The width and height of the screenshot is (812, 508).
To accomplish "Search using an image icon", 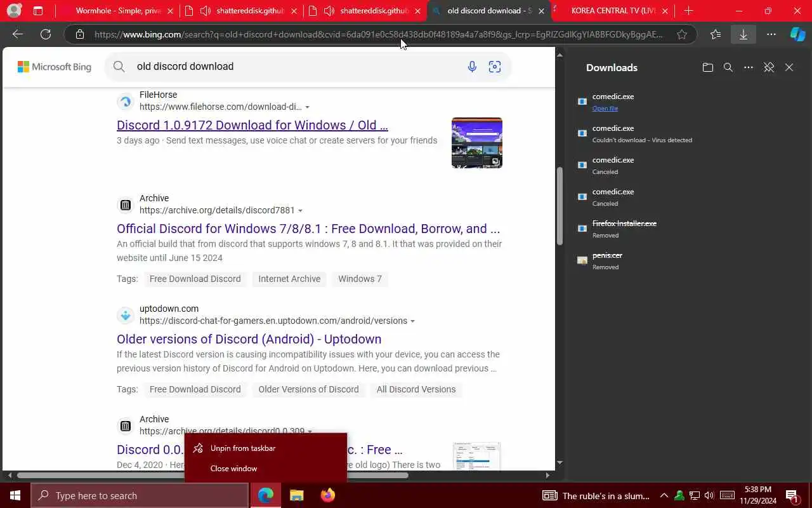I will (495, 67).
